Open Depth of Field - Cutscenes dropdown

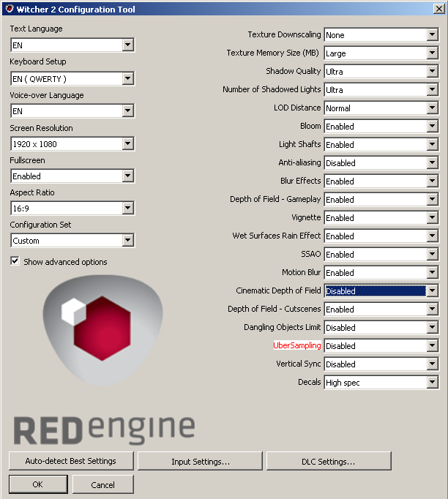click(381, 309)
